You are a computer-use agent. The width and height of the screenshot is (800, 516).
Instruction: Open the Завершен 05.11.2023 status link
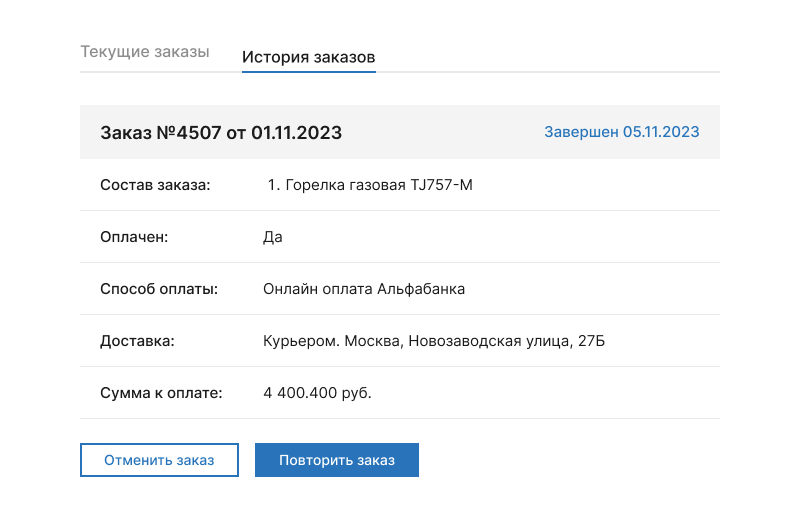pyautogui.click(x=621, y=132)
